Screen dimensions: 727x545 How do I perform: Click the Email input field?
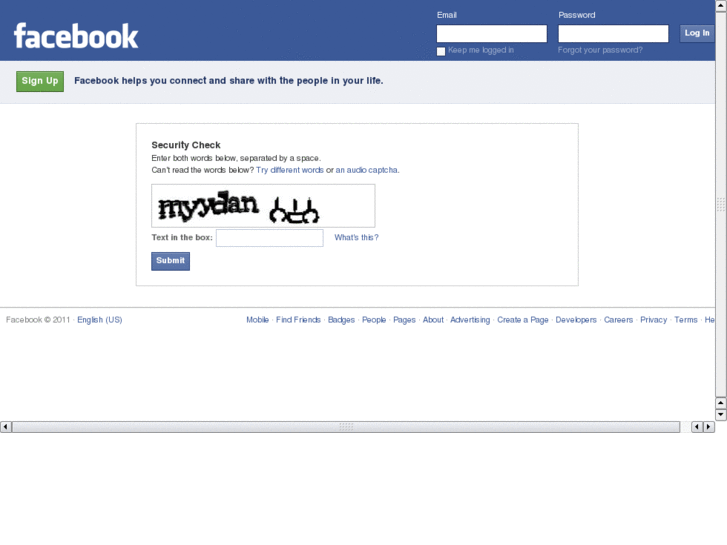pyautogui.click(x=491, y=33)
